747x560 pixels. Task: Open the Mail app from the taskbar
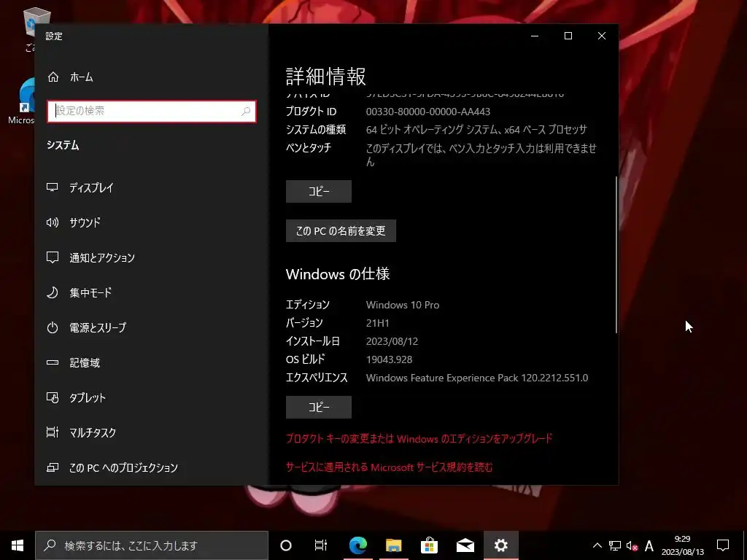(465, 545)
